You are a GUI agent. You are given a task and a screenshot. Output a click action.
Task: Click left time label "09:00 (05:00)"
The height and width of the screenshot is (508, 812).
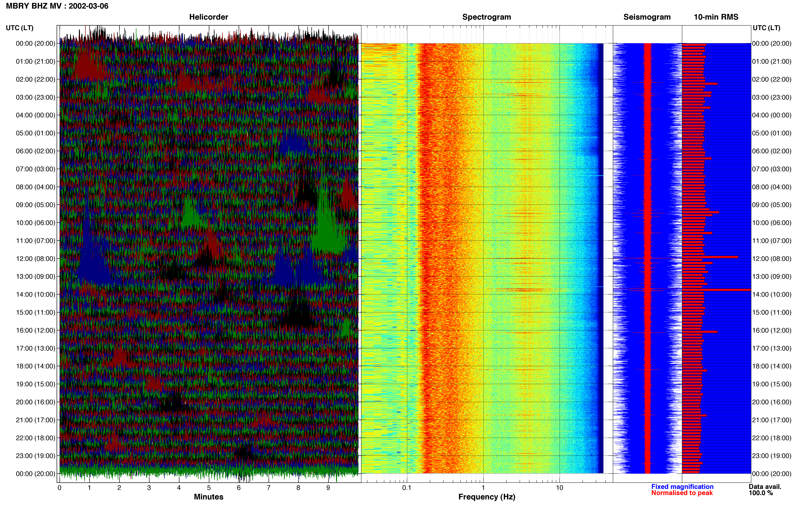click(36, 205)
